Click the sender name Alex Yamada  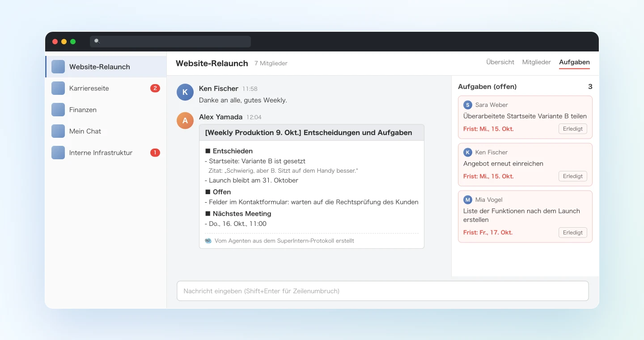click(220, 117)
